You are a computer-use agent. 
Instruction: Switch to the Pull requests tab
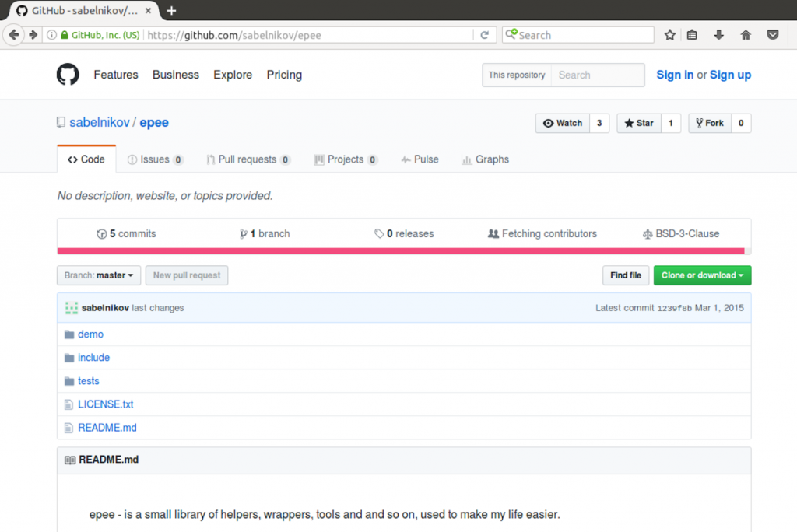tap(247, 159)
